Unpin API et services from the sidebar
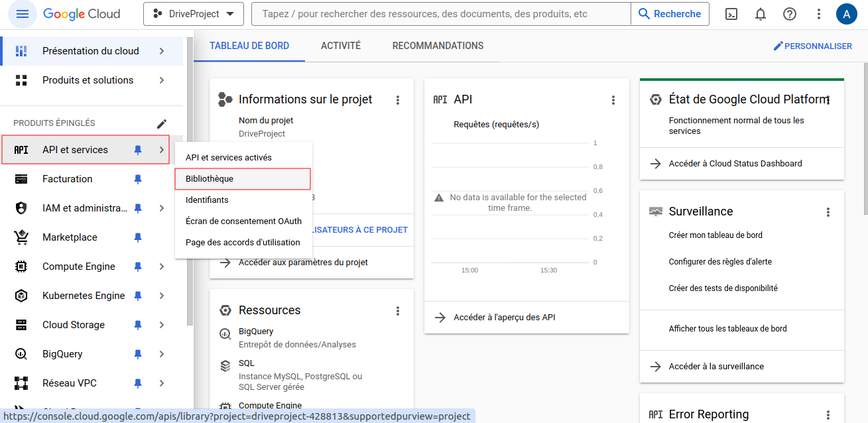The width and height of the screenshot is (868, 423). pos(137,149)
